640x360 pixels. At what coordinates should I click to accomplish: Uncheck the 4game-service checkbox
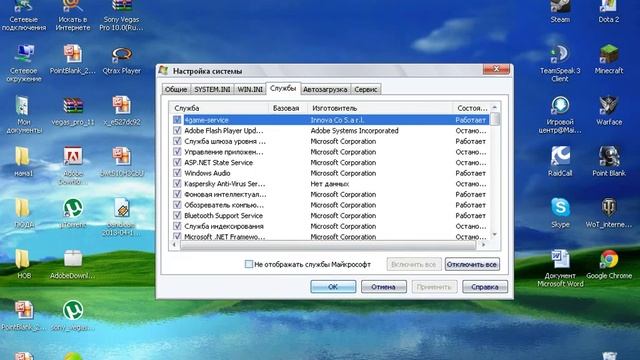tap(177, 120)
